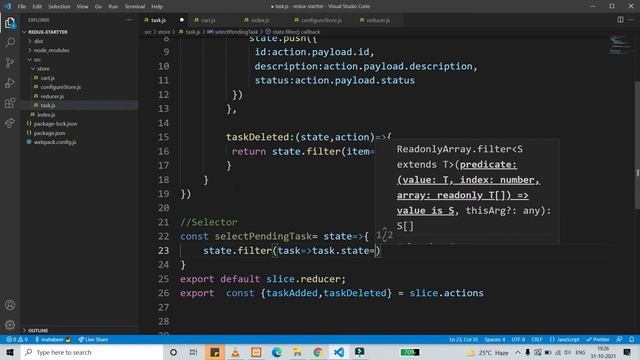Switch to the cart.js tab

click(208, 20)
